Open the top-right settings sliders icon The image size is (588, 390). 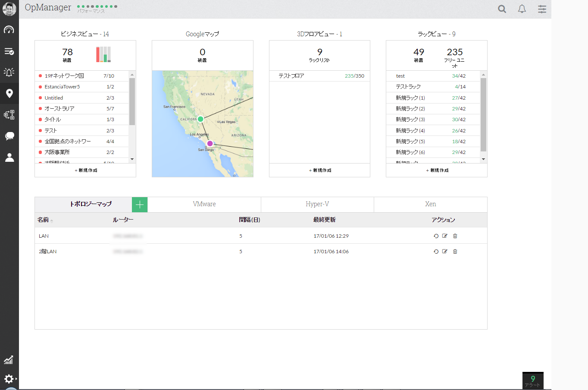point(542,9)
